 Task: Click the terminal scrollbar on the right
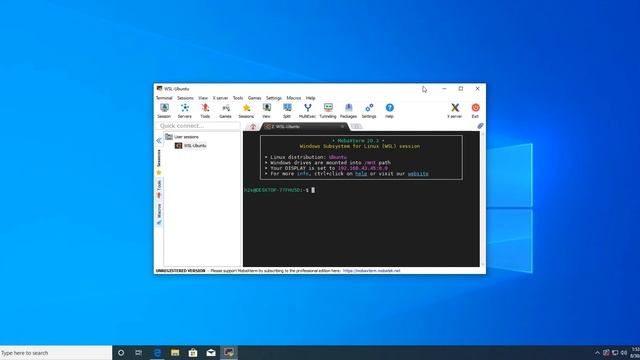(482, 199)
